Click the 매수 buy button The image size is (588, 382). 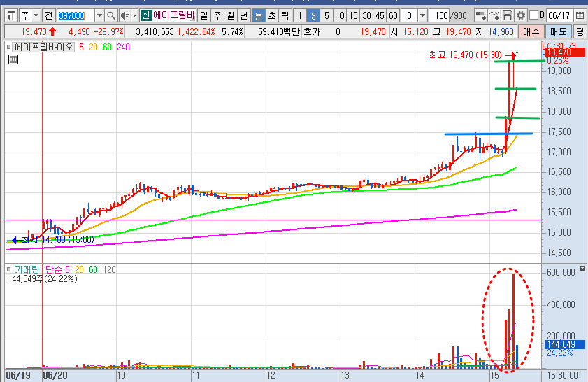point(531,31)
